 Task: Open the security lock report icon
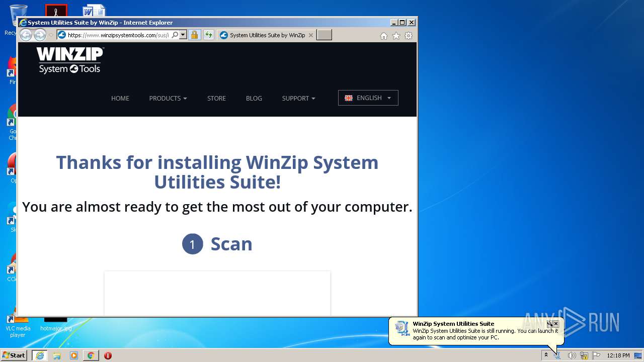195,35
